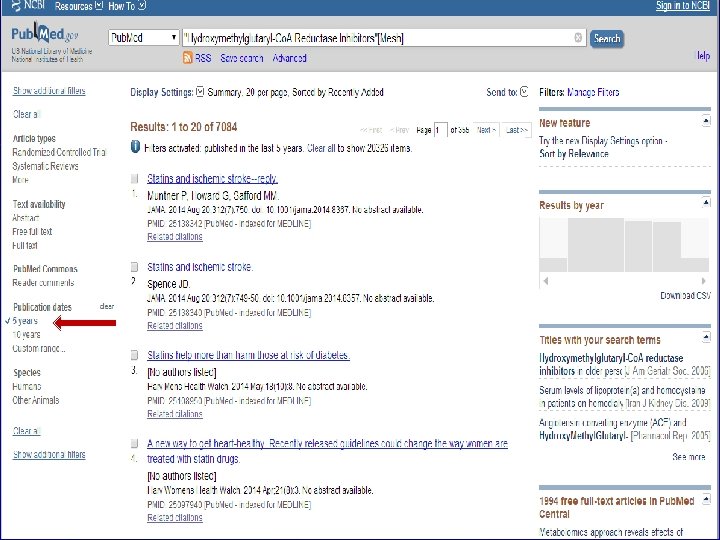Click More under Article types
This screenshot has width=720, height=540.
pyautogui.click(x=20, y=180)
